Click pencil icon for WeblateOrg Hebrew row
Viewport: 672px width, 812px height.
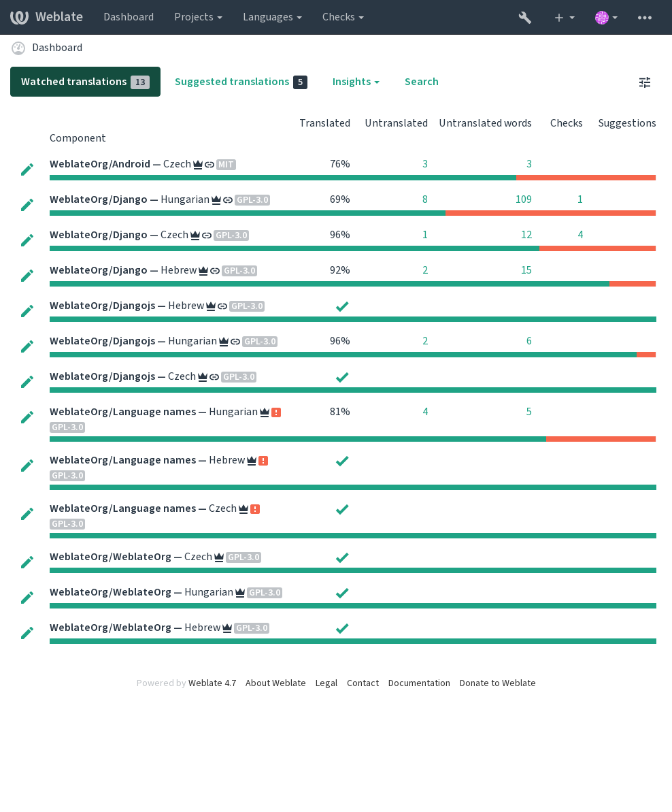(27, 633)
